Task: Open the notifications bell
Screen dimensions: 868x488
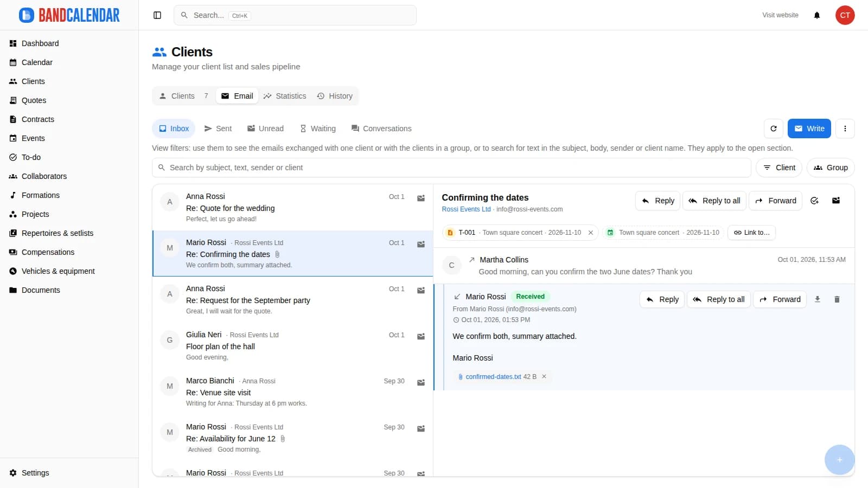Action: (x=816, y=15)
